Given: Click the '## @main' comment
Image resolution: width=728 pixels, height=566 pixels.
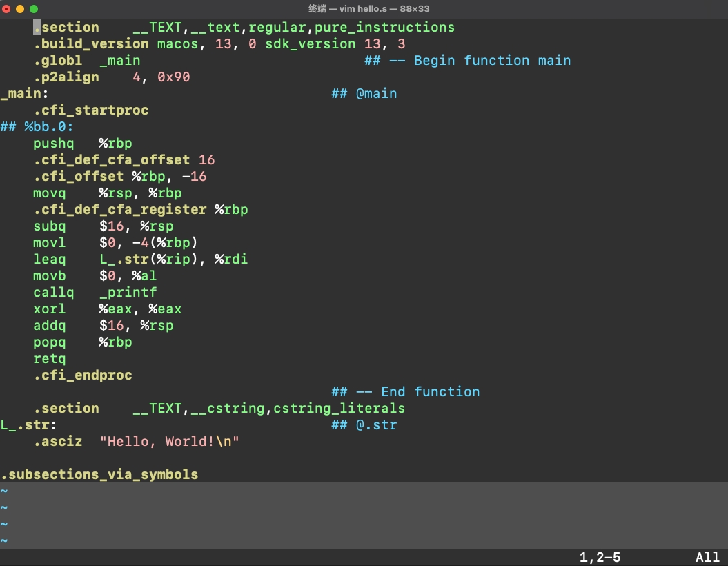Looking at the screenshot, I should pos(364,93).
